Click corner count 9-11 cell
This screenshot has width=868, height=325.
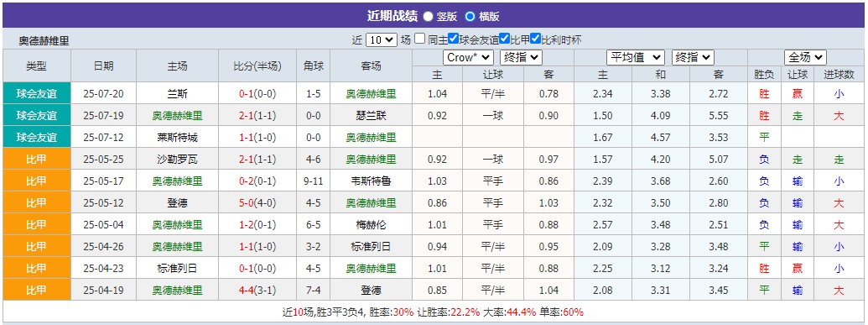click(x=314, y=181)
